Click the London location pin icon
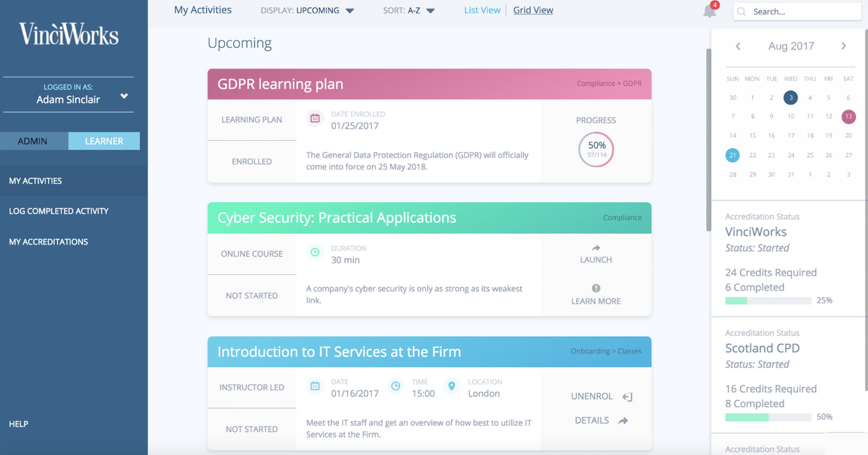 click(451, 386)
